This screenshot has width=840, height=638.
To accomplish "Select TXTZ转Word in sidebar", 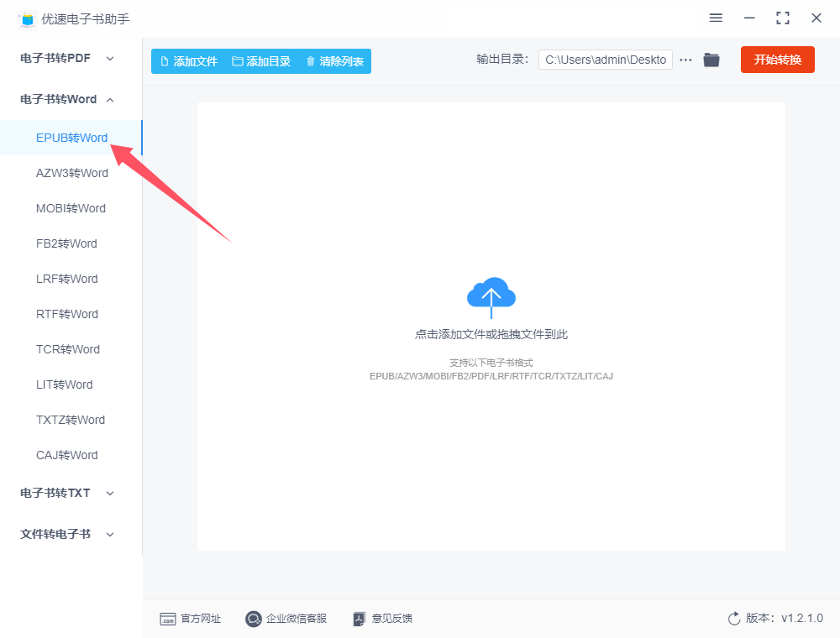I will pos(71,421).
